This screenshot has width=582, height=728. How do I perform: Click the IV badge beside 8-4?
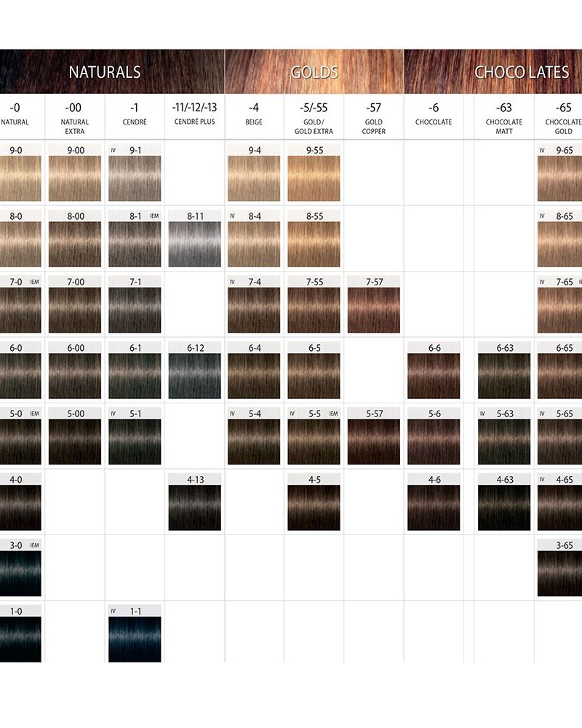tap(232, 216)
